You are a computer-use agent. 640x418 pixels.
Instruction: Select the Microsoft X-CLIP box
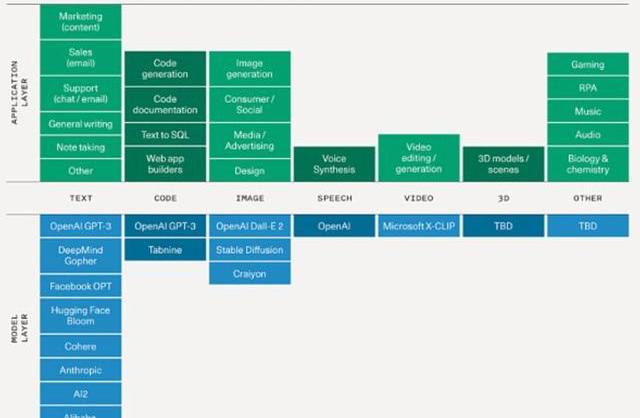click(x=419, y=226)
